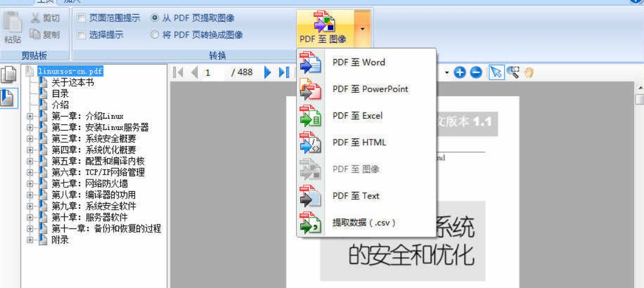
Task: Expand 第五章: 配置和编译内核 node
Action: 30,161
